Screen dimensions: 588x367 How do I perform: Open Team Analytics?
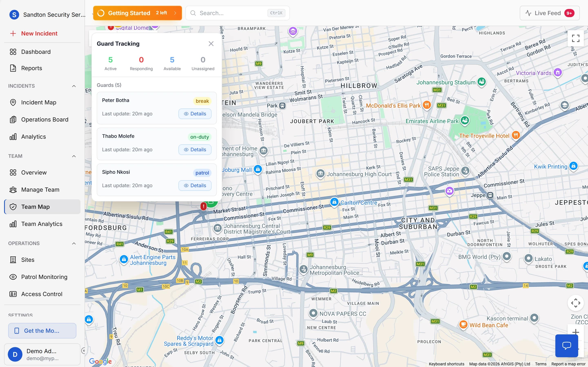click(42, 223)
